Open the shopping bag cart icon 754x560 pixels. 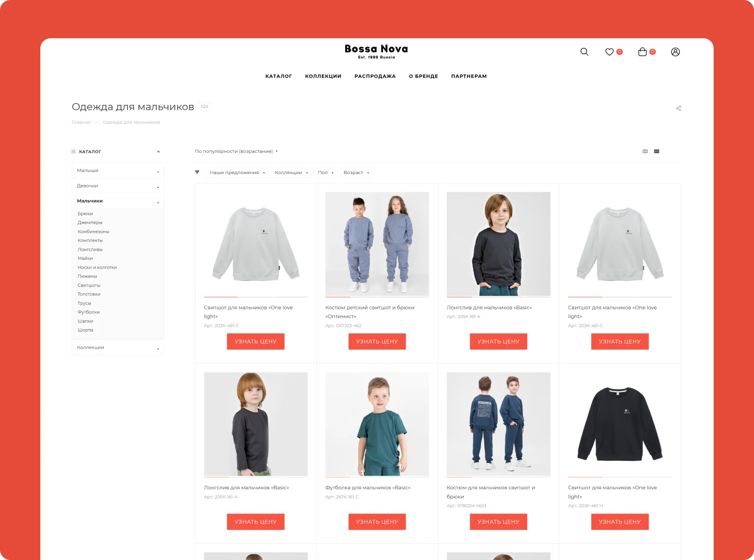point(642,52)
